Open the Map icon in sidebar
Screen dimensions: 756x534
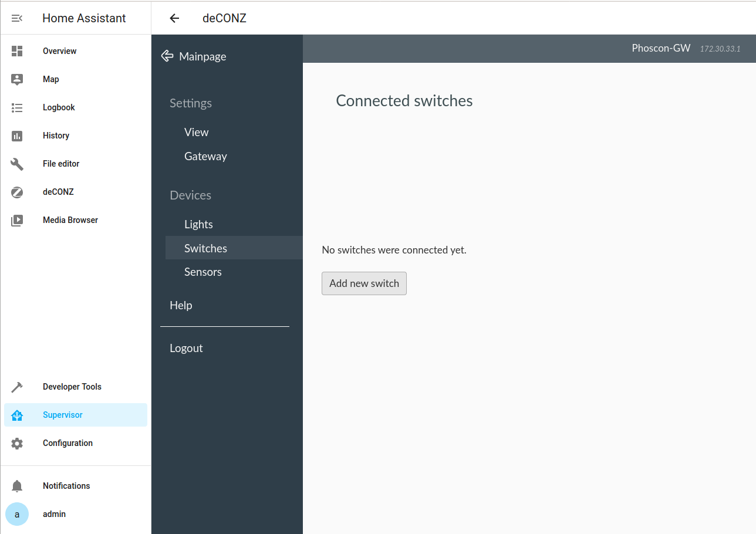coord(17,79)
